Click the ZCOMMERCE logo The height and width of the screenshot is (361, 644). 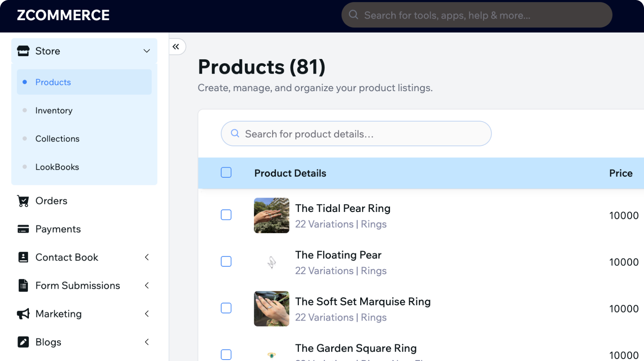tap(63, 15)
